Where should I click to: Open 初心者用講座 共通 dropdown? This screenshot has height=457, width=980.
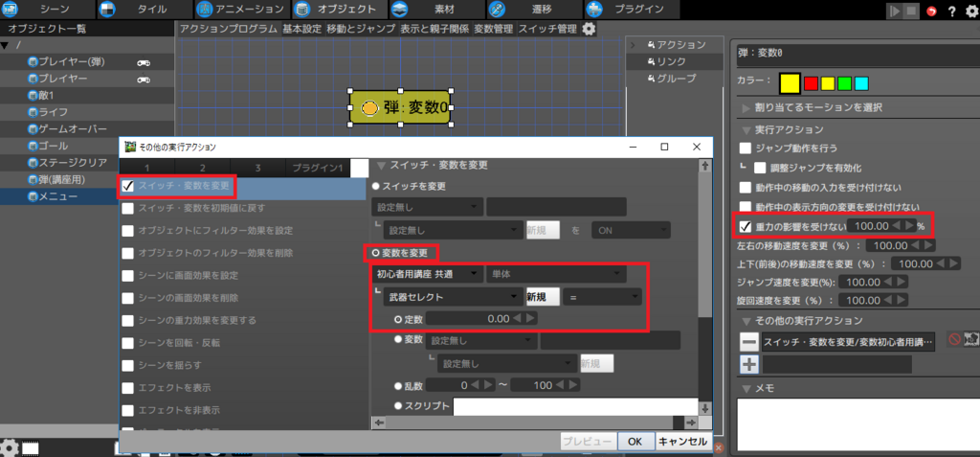pyautogui.click(x=428, y=274)
